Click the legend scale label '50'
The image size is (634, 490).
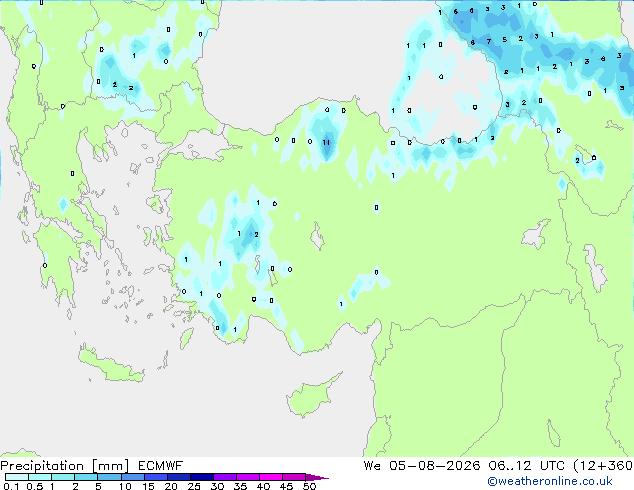pyautogui.click(x=309, y=486)
